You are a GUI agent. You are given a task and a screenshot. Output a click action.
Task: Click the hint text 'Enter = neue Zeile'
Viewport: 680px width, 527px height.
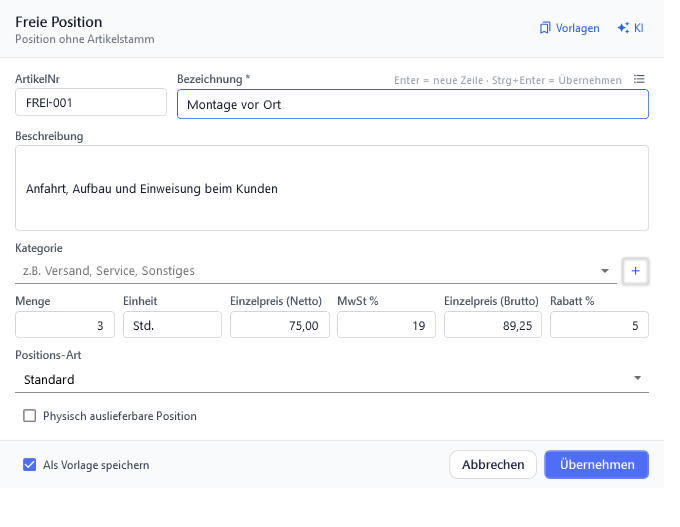(438, 80)
